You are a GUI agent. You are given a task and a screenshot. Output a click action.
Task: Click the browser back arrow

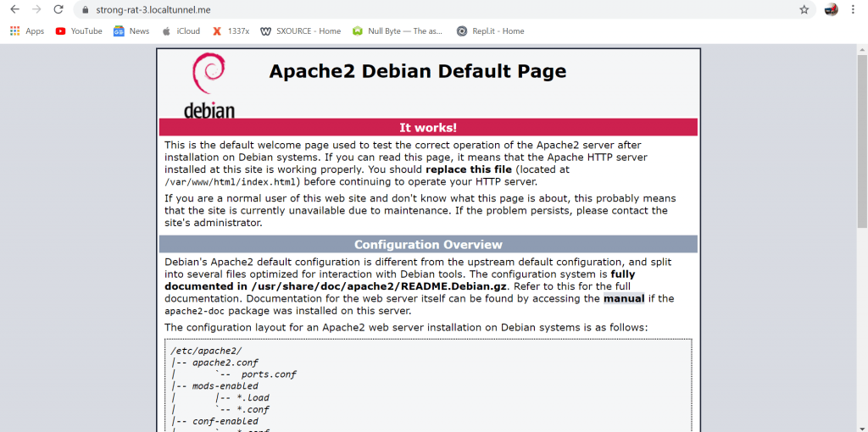coord(14,9)
